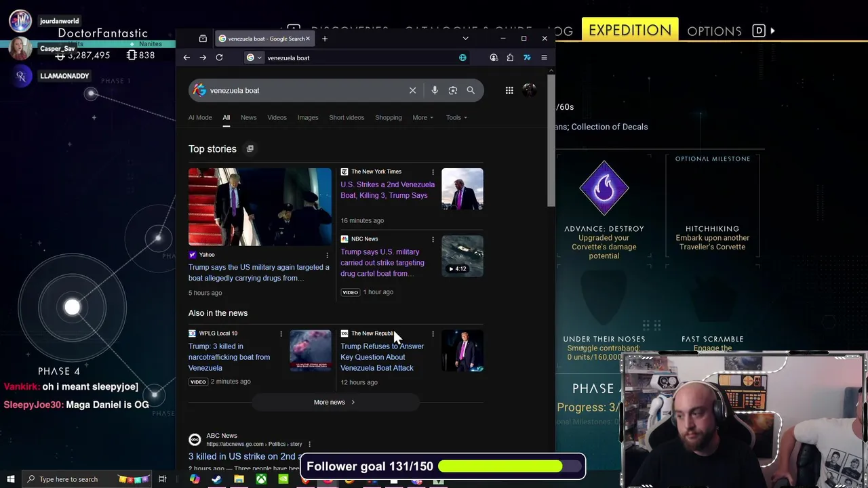Play the NBC News 4:12 video thumbnail
This screenshot has height=488, width=868.
pos(462,256)
